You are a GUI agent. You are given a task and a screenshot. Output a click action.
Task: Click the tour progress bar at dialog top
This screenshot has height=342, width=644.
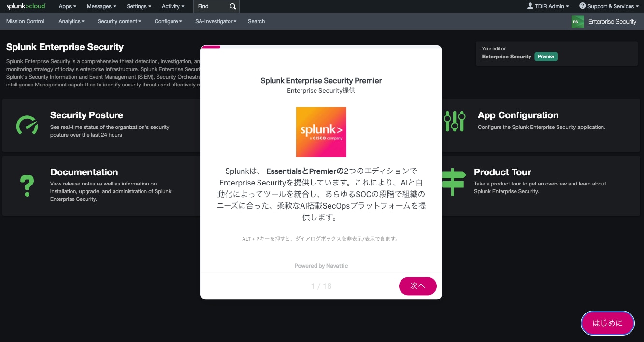(321, 47)
